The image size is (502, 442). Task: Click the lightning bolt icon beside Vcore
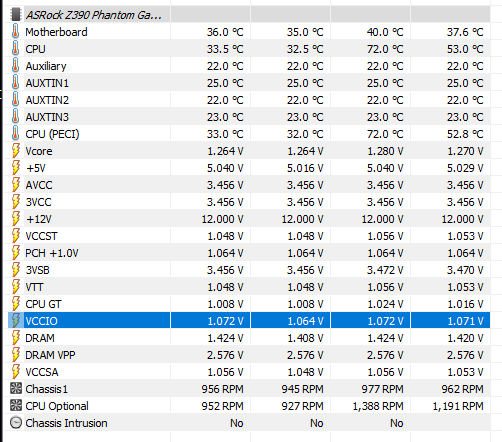tap(16, 151)
